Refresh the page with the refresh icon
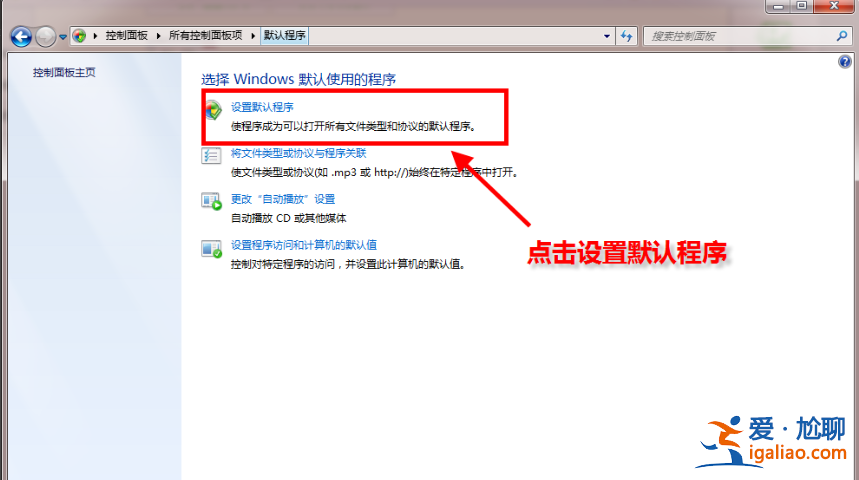 point(626,36)
